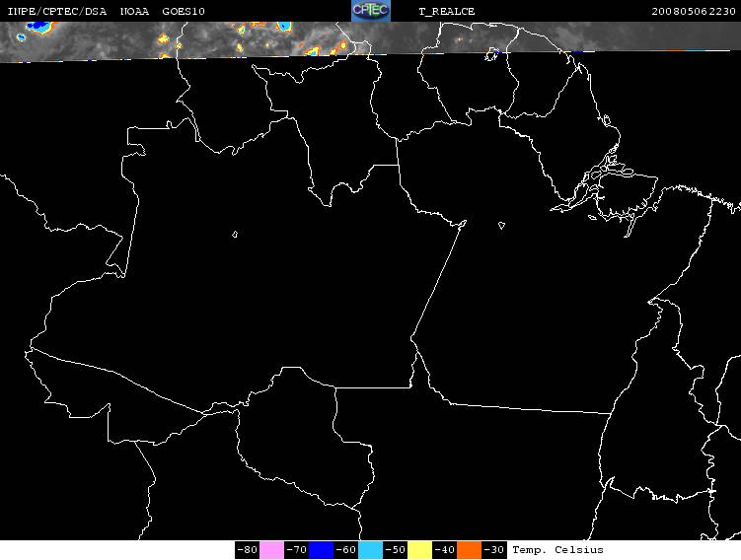This screenshot has width=741, height=560.
Task: Click the cyan legend color swatch
Action: (370, 550)
